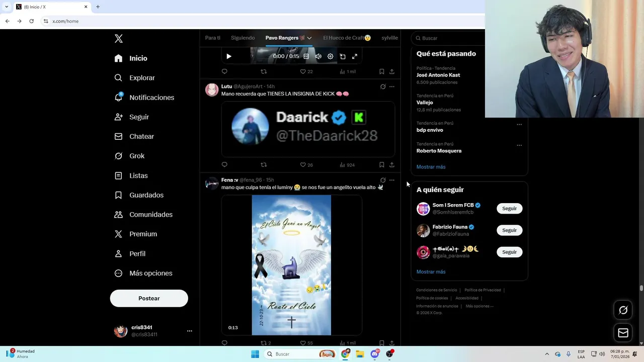Image resolution: width=644 pixels, height=362 pixels.
Task: Switch to the Para ti tab
Action: pos(212,38)
